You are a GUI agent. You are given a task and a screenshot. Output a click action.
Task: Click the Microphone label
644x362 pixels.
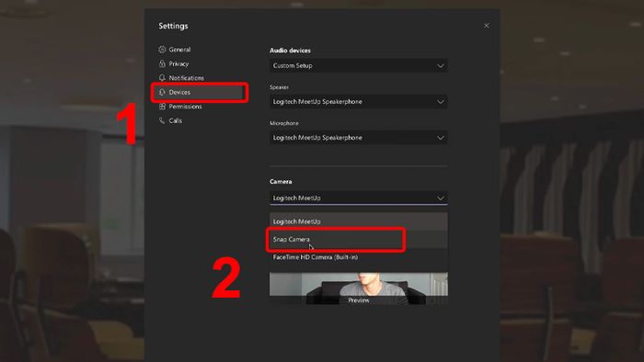pyautogui.click(x=283, y=123)
